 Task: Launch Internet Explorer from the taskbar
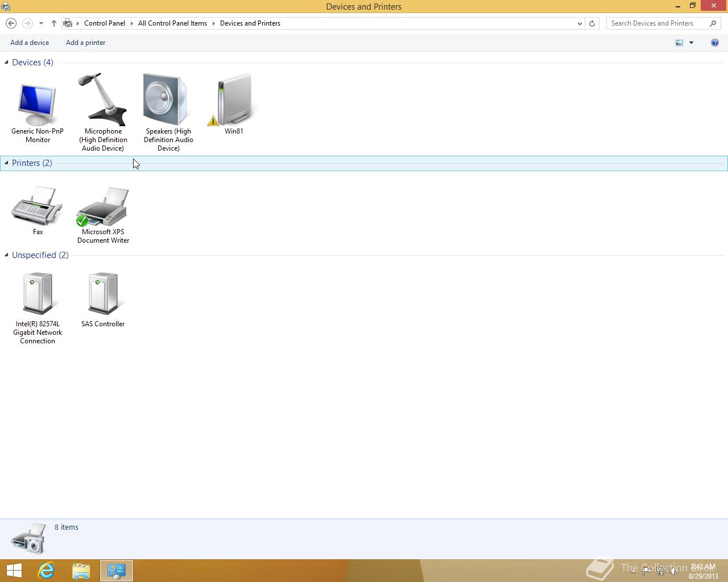[x=46, y=571]
